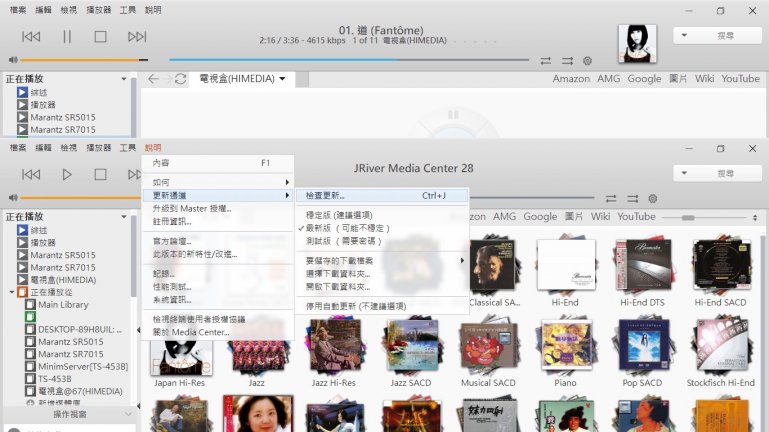Open the Pop SACD album stack
This screenshot has height=432, width=769.
[642, 347]
